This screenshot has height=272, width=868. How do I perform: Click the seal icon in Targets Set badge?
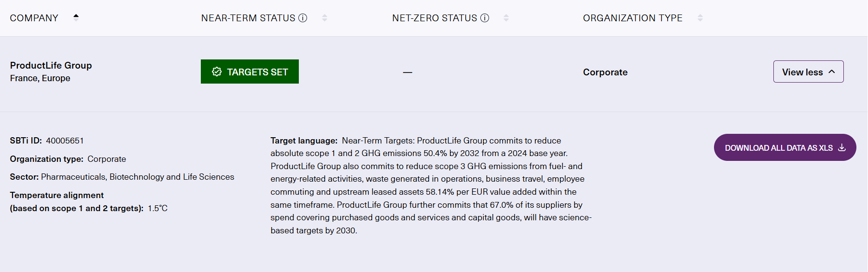click(217, 72)
